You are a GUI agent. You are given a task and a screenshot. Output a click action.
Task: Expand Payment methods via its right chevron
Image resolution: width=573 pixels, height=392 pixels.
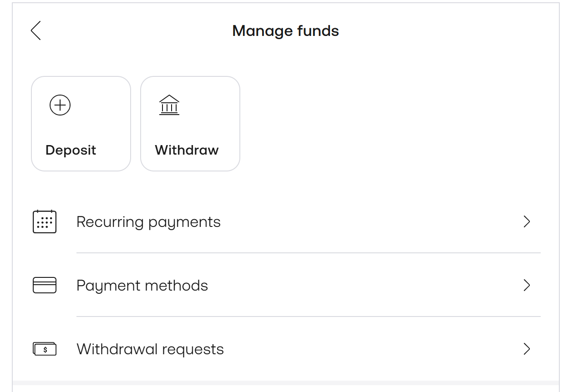coord(527,285)
